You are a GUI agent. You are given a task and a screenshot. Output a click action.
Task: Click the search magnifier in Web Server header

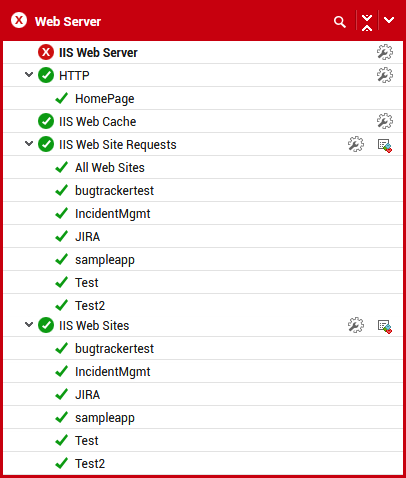point(340,22)
